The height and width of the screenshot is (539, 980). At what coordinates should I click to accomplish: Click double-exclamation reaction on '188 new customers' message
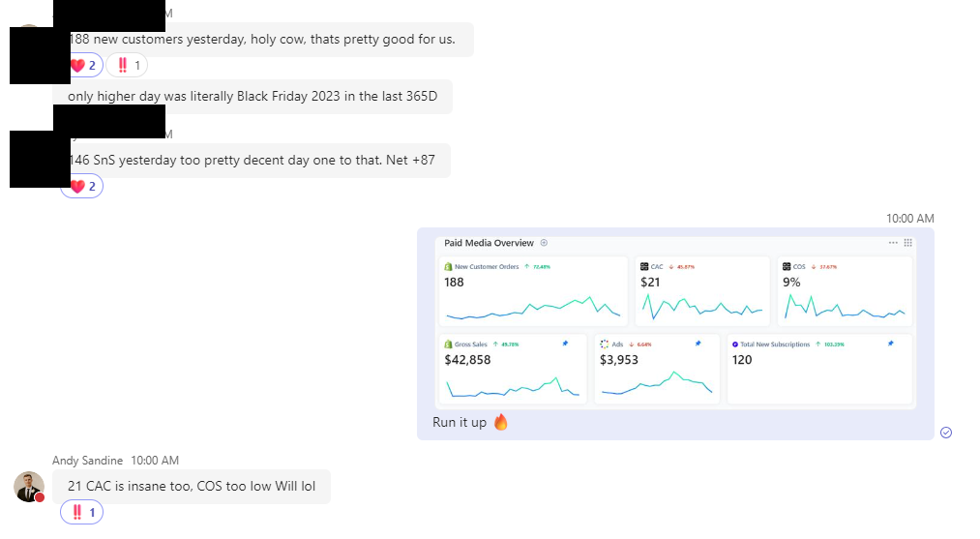coord(127,65)
